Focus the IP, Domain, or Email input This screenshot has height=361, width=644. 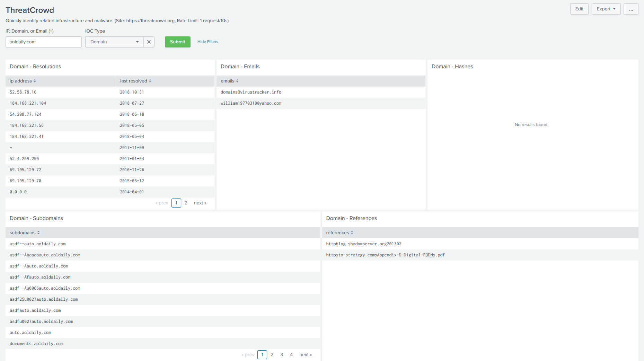[x=44, y=42]
